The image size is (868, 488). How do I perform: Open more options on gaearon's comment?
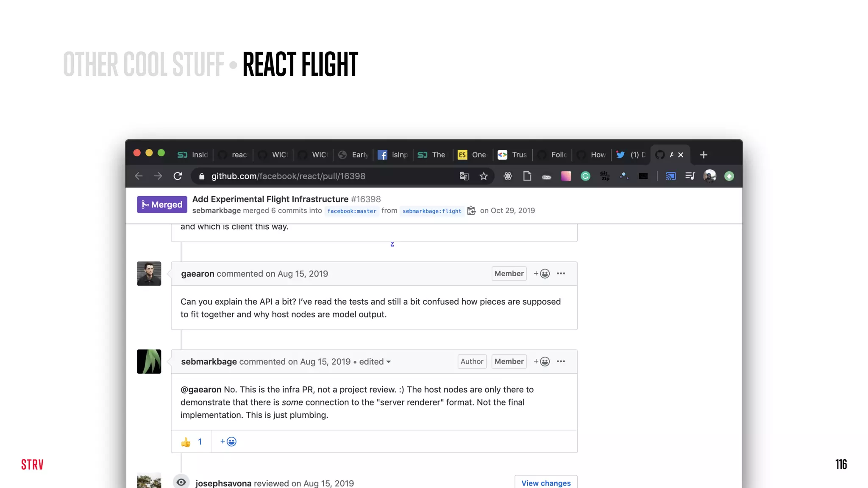coord(561,274)
